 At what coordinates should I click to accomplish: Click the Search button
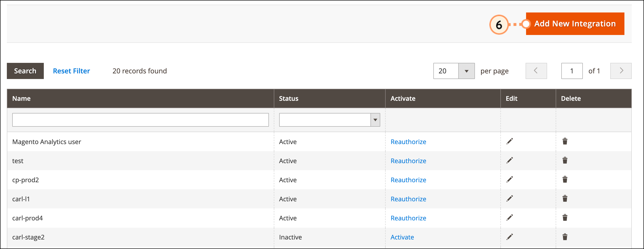tap(25, 71)
